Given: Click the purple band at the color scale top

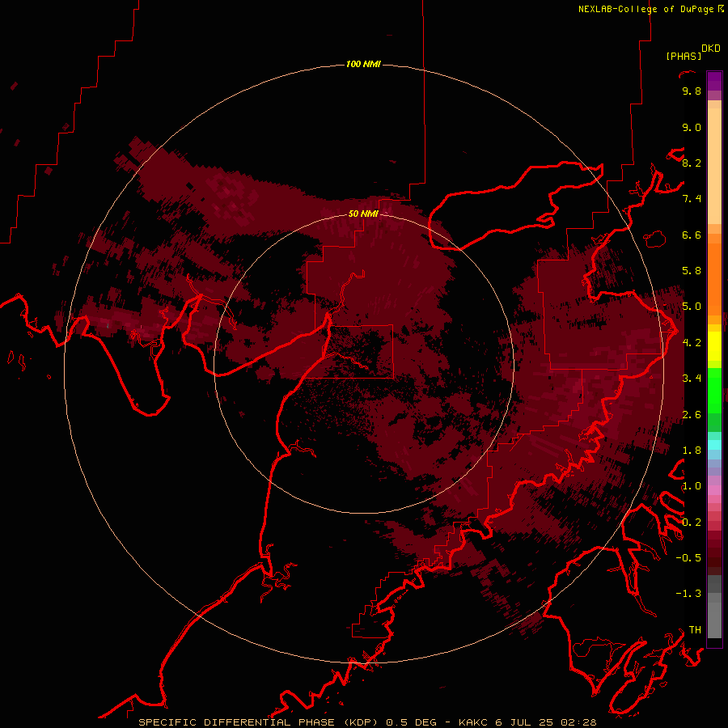Looking at the screenshot, I should [714, 81].
